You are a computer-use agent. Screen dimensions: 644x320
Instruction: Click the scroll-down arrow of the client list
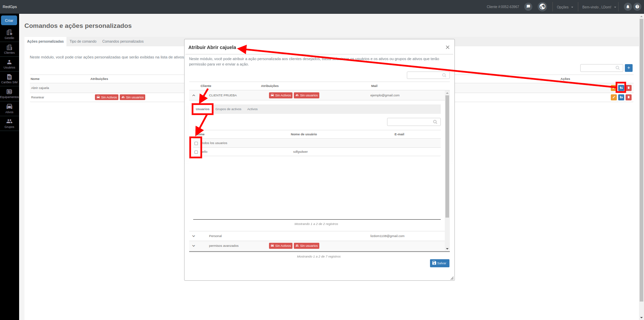click(447, 249)
